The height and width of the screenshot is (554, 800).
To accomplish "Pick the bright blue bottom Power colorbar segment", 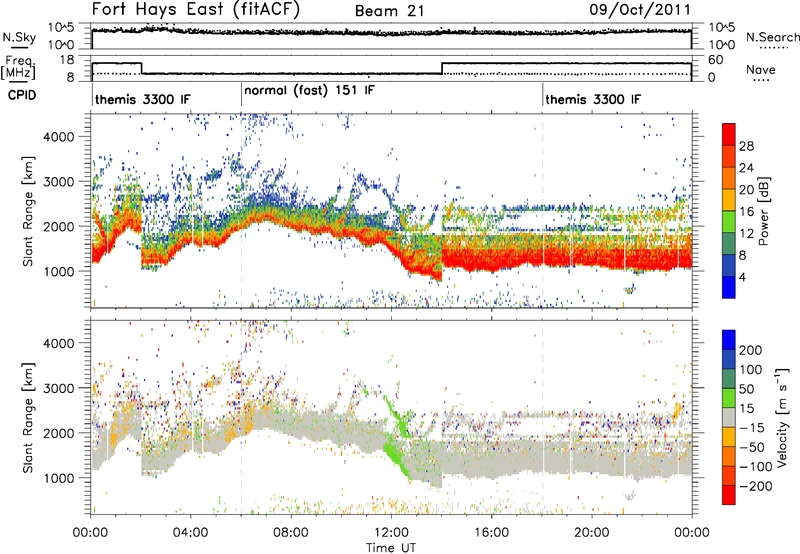I will click(x=729, y=287).
